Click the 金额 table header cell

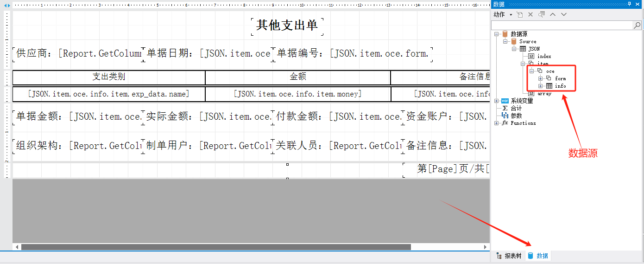point(298,77)
